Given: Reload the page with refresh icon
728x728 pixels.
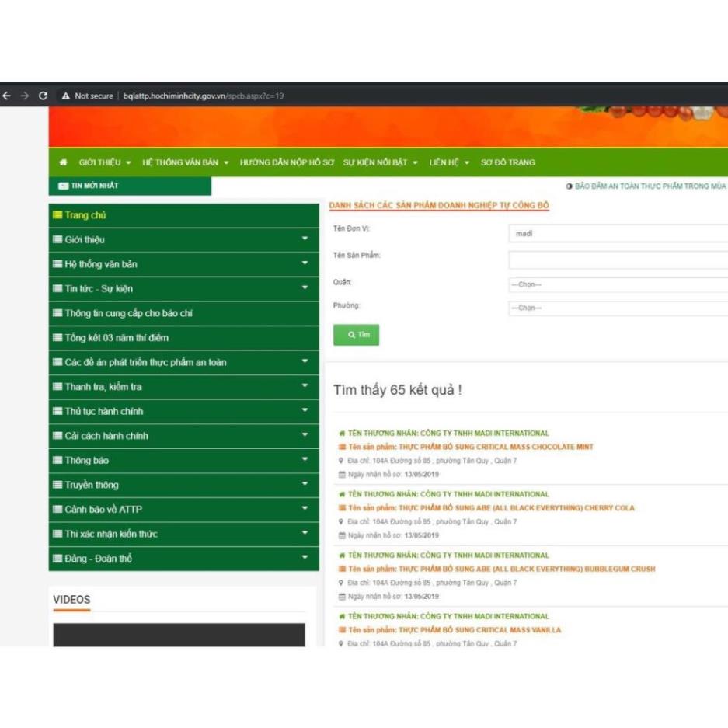Looking at the screenshot, I should 43,96.
